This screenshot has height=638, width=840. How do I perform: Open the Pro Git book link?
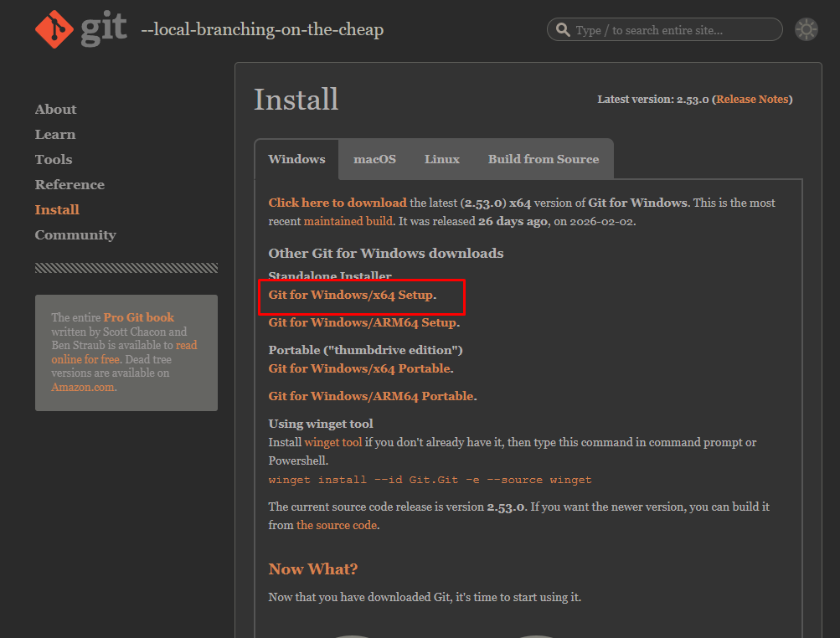pos(139,317)
